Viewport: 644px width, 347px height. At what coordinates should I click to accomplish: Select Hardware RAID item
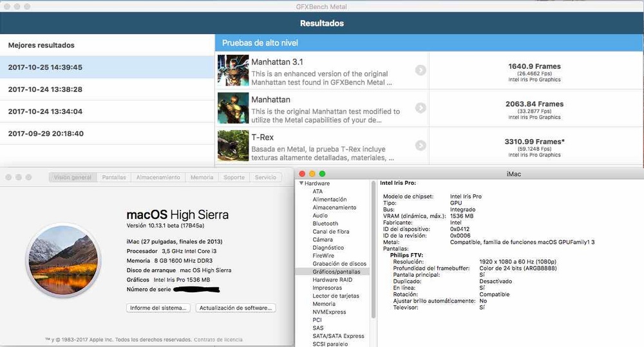[332, 279]
